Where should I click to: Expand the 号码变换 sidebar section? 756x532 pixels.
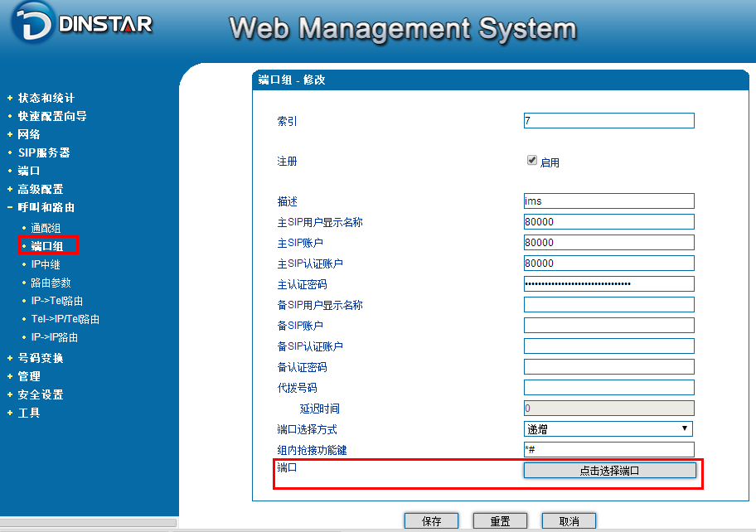tap(41, 358)
